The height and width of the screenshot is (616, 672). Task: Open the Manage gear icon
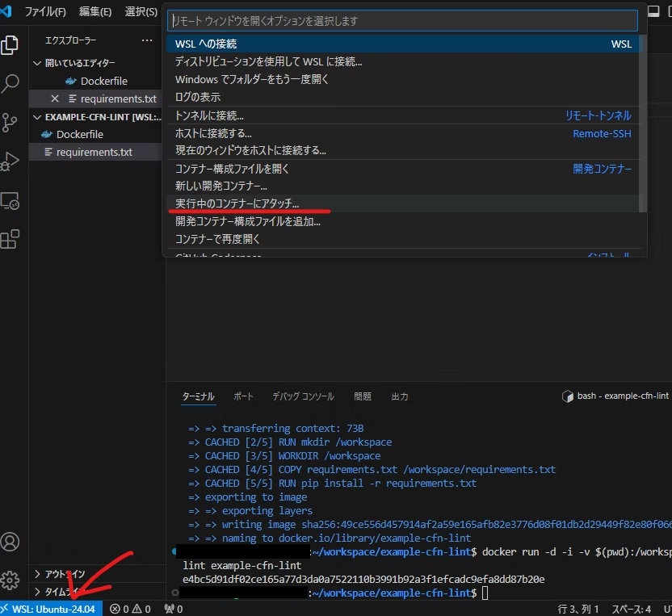point(10,580)
